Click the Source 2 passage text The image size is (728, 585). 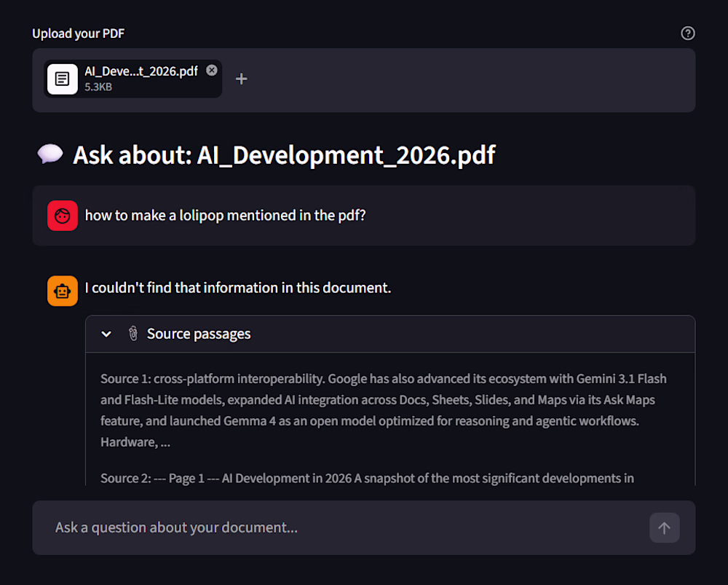coord(367,479)
